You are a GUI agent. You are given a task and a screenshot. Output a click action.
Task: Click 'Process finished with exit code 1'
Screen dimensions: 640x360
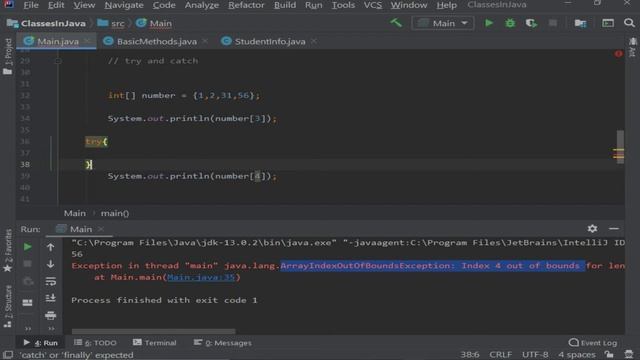(164, 300)
